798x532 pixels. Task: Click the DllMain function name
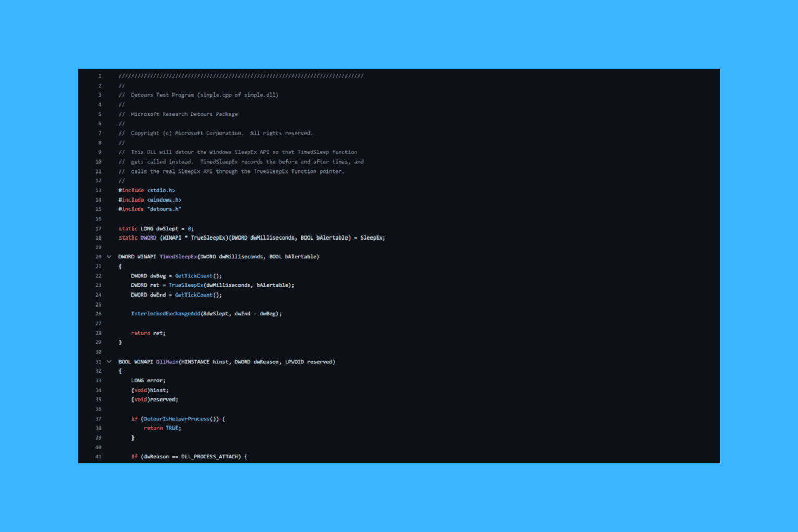tap(167, 362)
